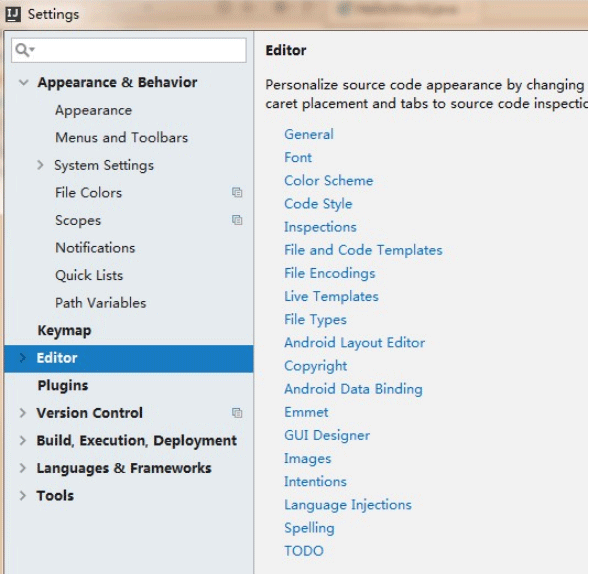Viewport: 589px width, 574px height.
Task: Open the File Encodings link
Action: coord(329,273)
